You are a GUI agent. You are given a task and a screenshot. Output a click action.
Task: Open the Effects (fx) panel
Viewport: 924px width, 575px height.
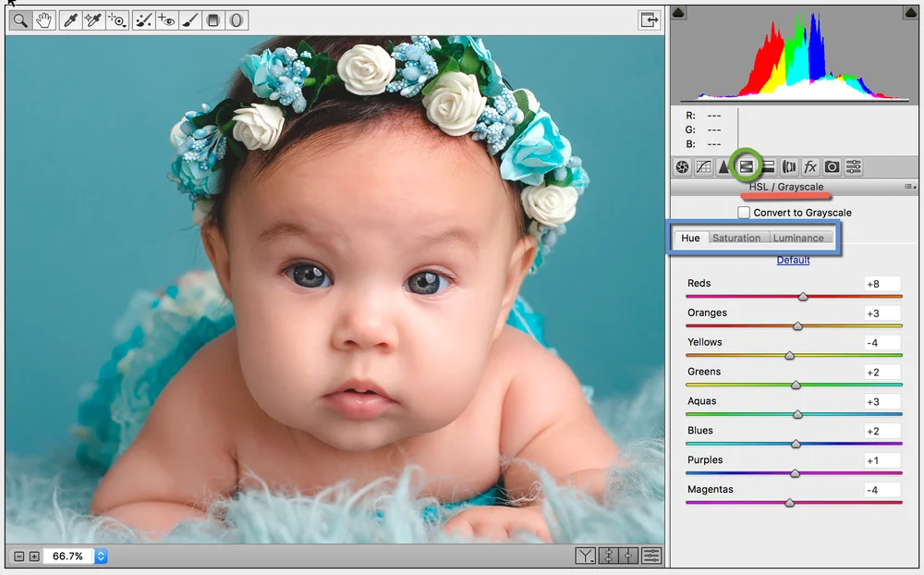coord(809,166)
